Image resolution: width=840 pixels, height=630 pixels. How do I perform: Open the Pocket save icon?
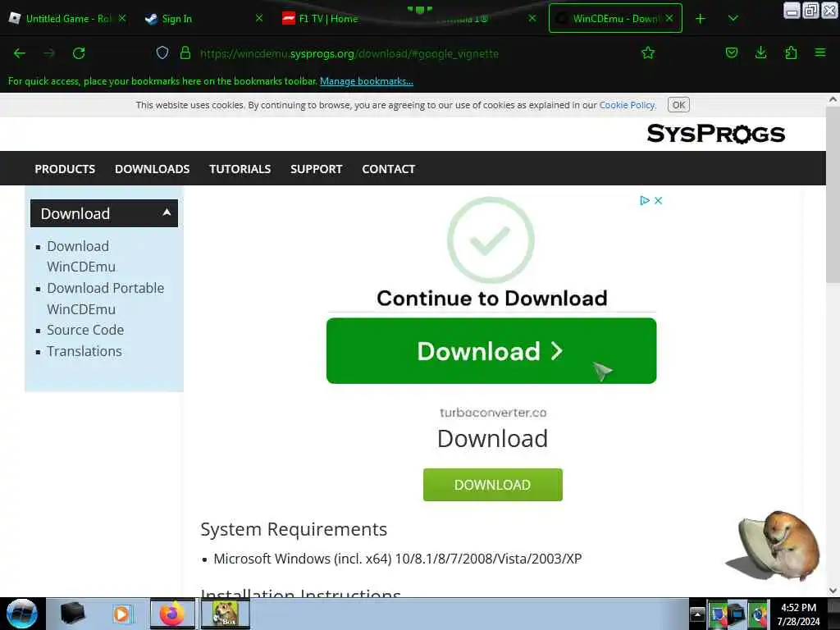coord(731,52)
